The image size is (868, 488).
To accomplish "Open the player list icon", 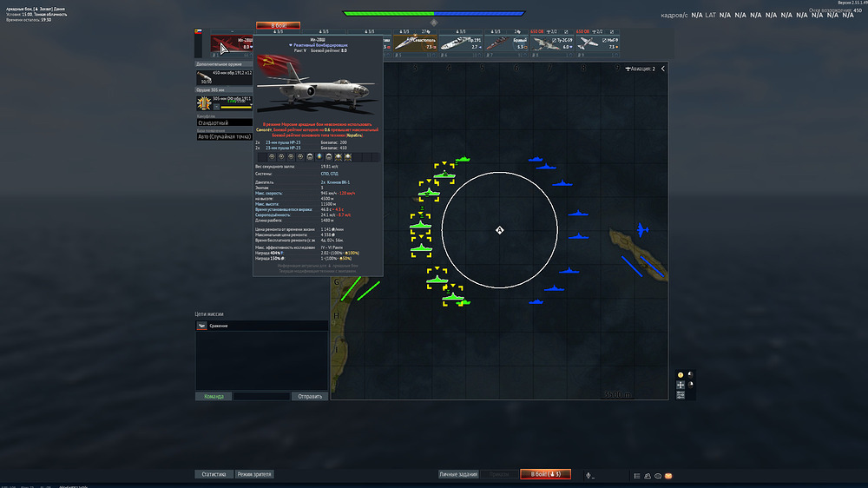I will pos(637,475).
